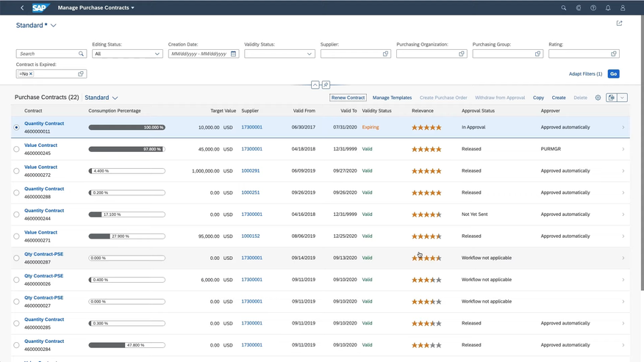The width and height of the screenshot is (644, 362).
Task: Open table settings gear icon
Action: [x=598, y=98]
